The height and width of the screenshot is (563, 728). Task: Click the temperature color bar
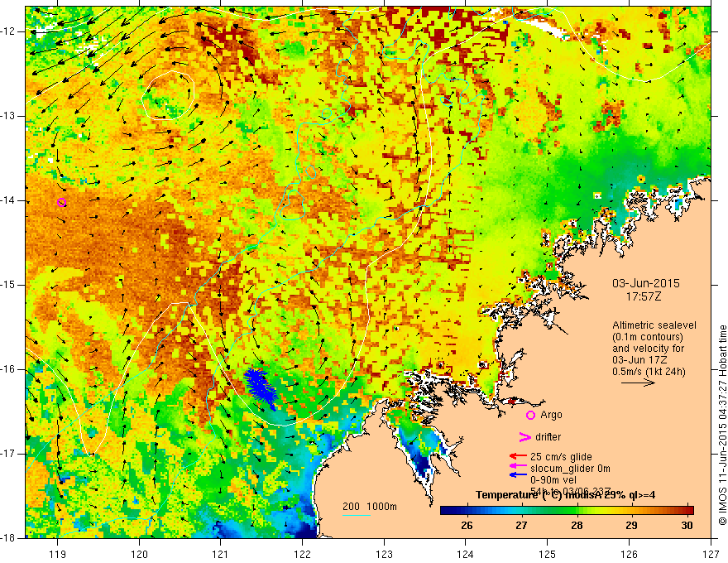pyautogui.click(x=567, y=510)
